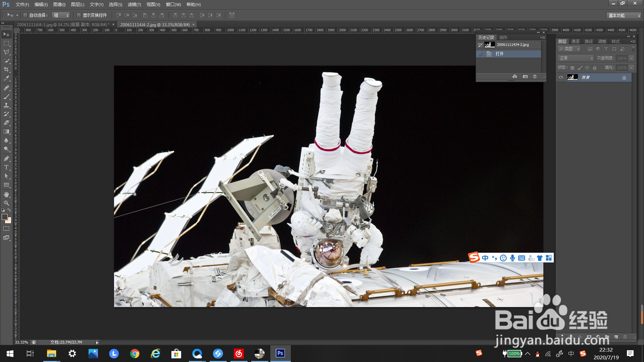The width and height of the screenshot is (644, 362).
Task: Select the Horizontal Type tool
Action: [x=6, y=167]
